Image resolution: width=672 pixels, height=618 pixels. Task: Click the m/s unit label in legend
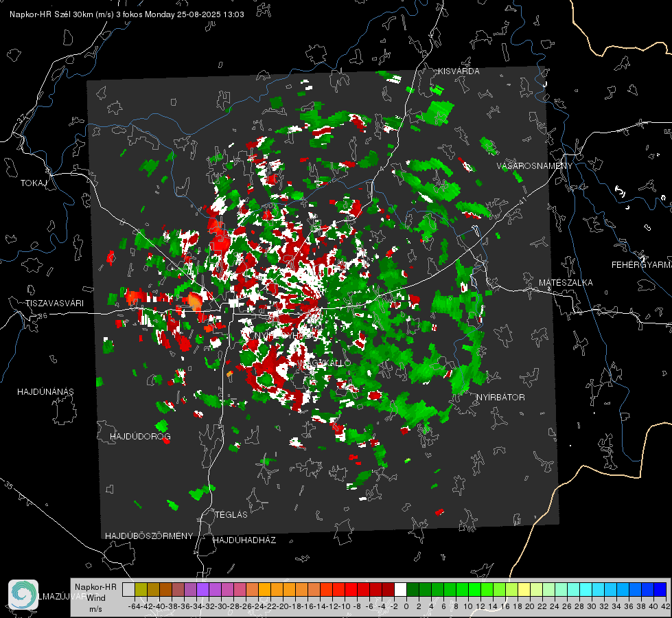coord(95,609)
